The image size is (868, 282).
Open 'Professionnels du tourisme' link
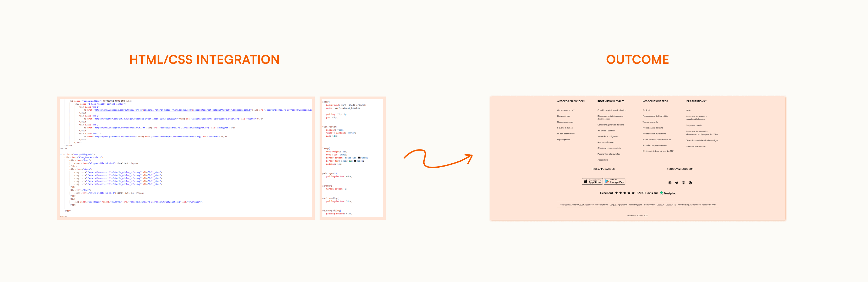pyautogui.click(x=654, y=134)
